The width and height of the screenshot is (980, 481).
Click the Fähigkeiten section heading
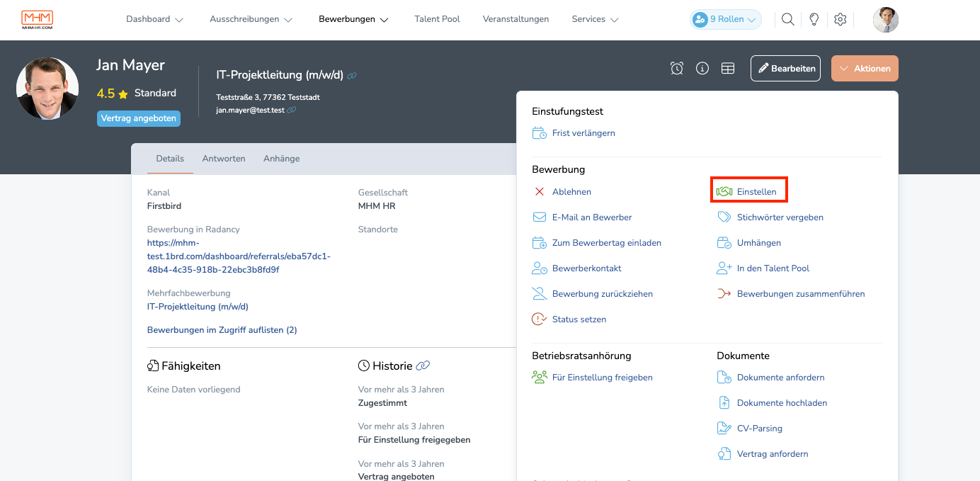[184, 366]
